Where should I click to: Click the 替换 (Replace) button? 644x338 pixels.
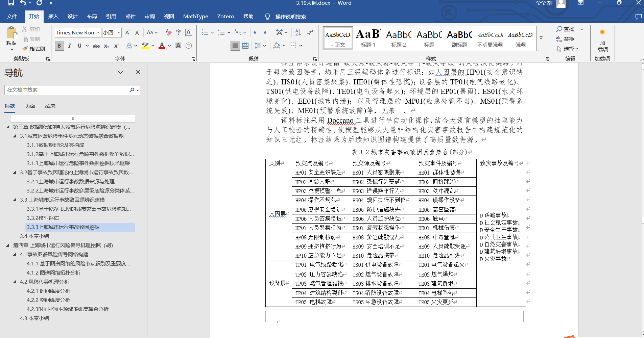pyautogui.click(x=565, y=39)
